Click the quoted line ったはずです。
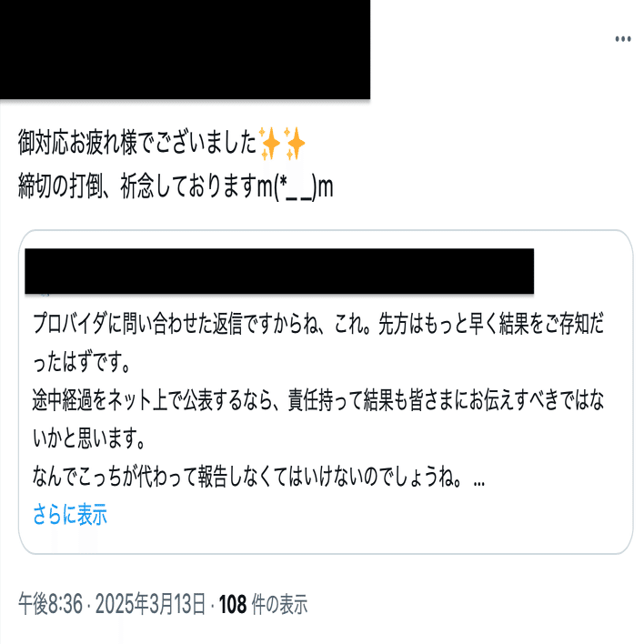 click(81, 362)
